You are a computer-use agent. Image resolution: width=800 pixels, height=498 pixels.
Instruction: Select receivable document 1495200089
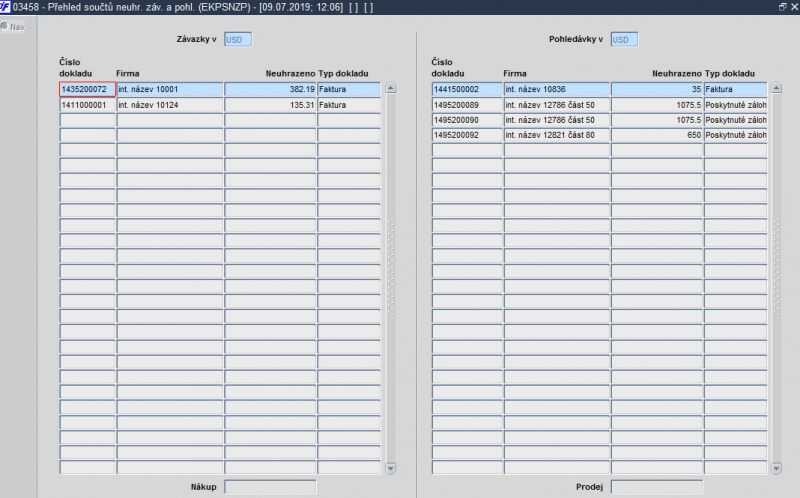click(467, 105)
